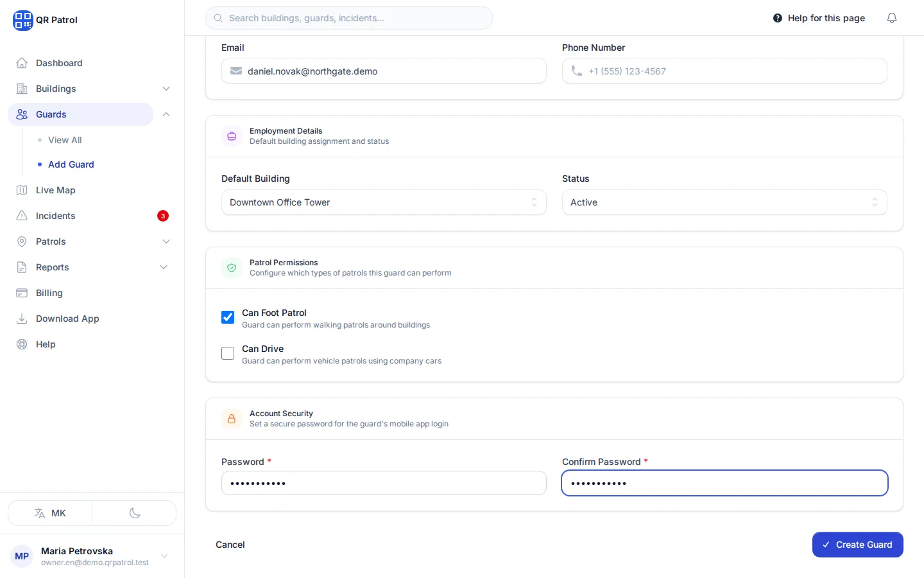Click the Live Map icon
The width and height of the screenshot is (924, 578).
(22, 190)
